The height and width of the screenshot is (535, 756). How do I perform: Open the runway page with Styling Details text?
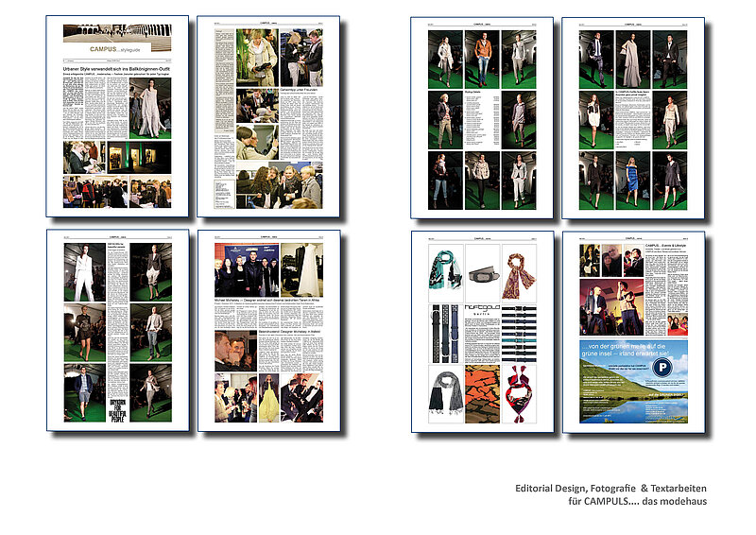[x=482, y=118]
